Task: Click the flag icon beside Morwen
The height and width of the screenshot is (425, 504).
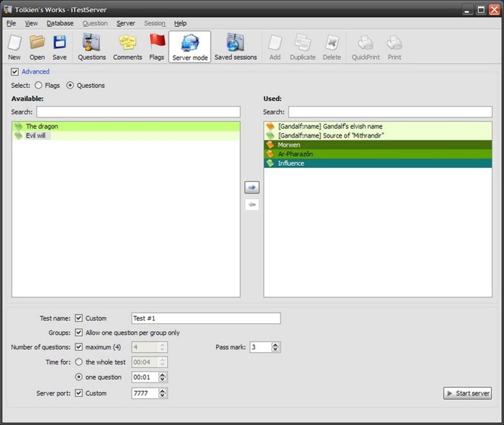Action: coord(270,145)
